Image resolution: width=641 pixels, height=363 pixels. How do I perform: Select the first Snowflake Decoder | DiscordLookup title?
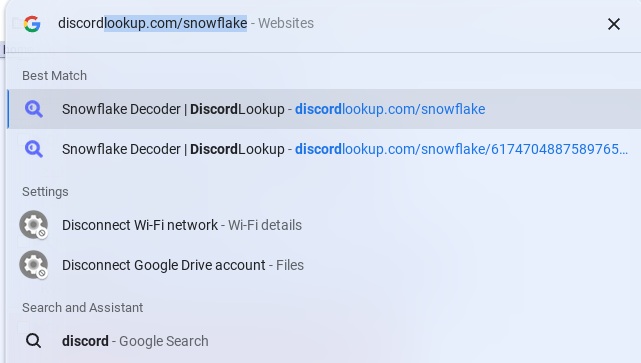[173, 109]
